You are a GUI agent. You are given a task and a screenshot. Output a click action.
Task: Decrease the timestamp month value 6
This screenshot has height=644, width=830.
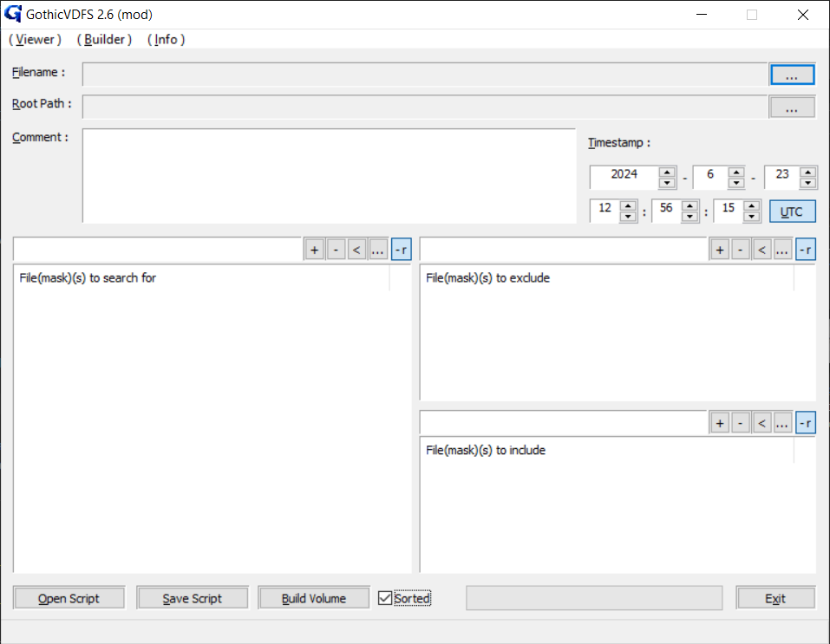point(736,183)
